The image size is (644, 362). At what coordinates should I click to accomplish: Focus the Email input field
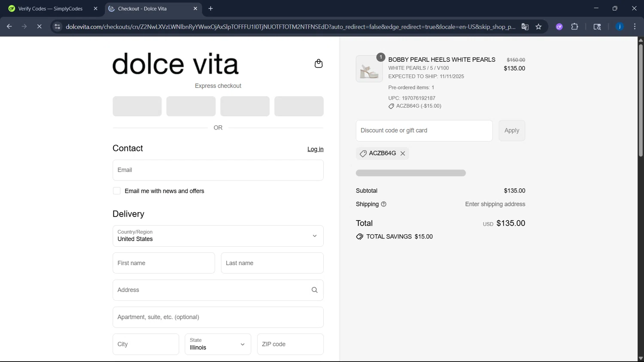pyautogui.click(x=218, y=170)
